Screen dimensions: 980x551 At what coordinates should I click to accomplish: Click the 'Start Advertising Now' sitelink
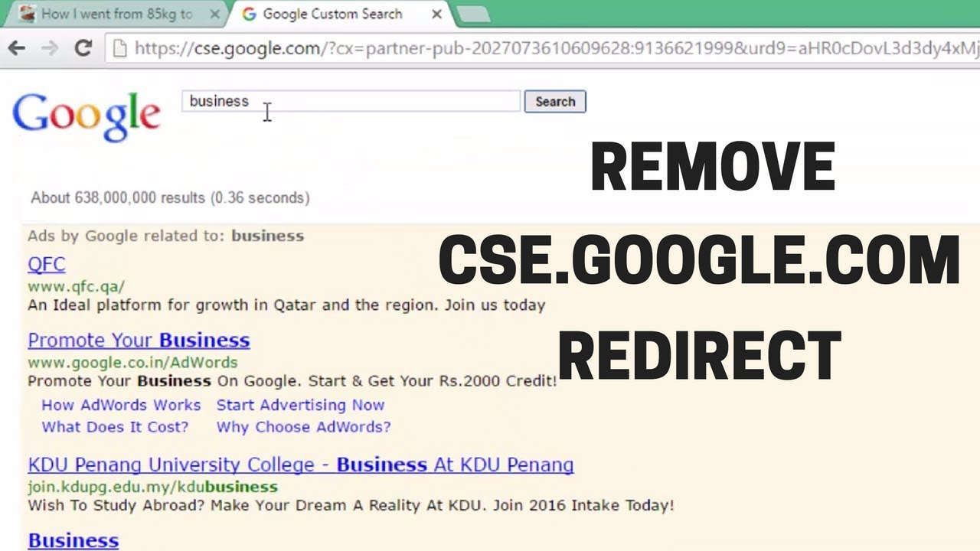coord(300,405)
